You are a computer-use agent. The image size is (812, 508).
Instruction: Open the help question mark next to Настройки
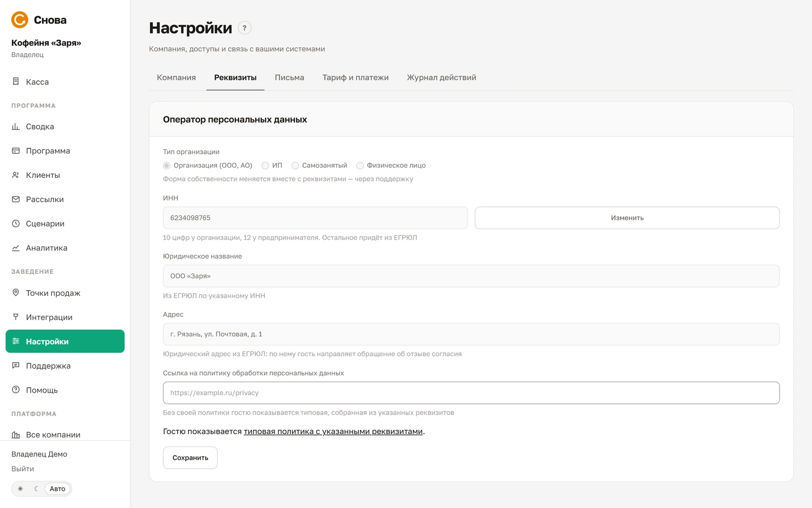(245, 28)
